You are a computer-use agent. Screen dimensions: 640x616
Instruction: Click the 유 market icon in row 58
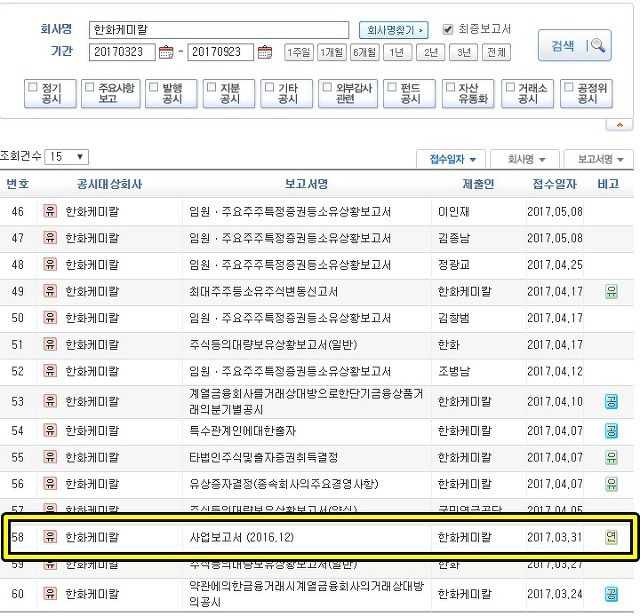(50, 537)
